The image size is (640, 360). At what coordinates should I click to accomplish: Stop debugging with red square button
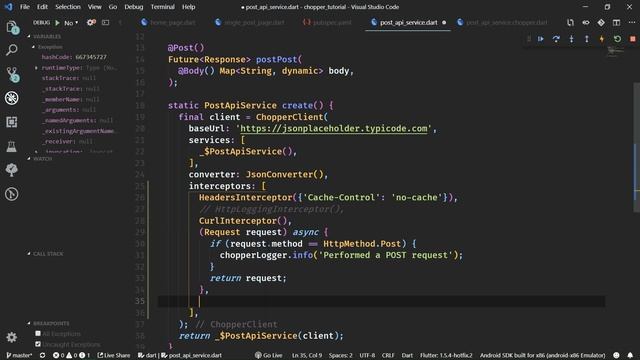633,39
